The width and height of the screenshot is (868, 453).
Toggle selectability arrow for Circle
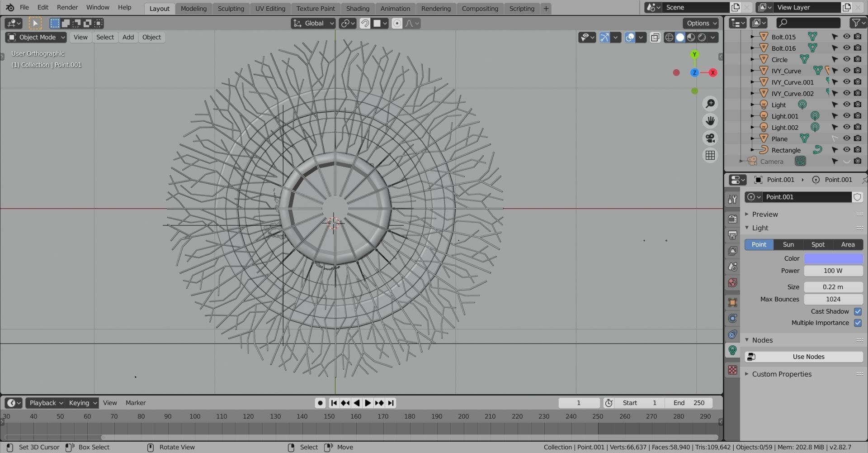(835, 59)
